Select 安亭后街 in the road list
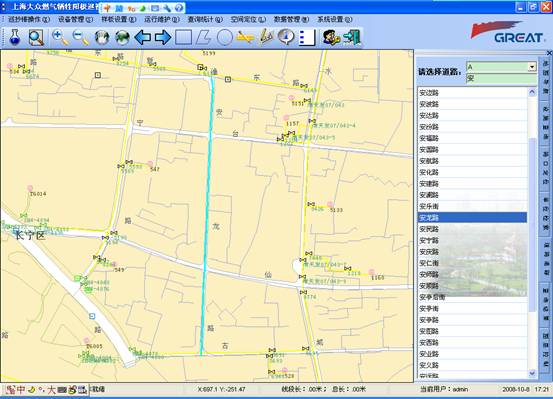Screen dimensions: 553x399 point(473,297)
